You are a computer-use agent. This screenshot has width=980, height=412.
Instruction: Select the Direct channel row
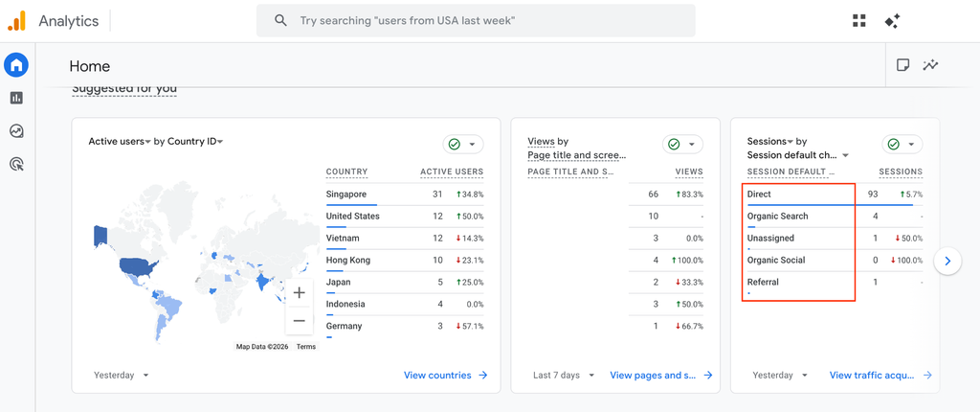click(x=835, y=195)
